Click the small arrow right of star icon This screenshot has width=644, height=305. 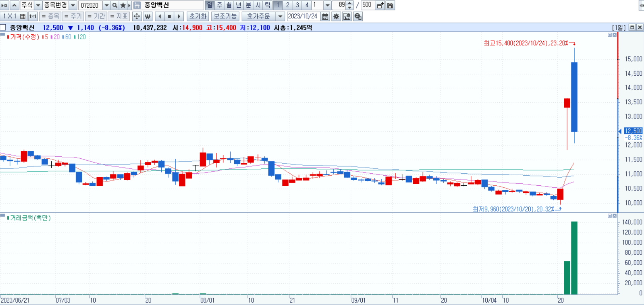click(129, 5)
